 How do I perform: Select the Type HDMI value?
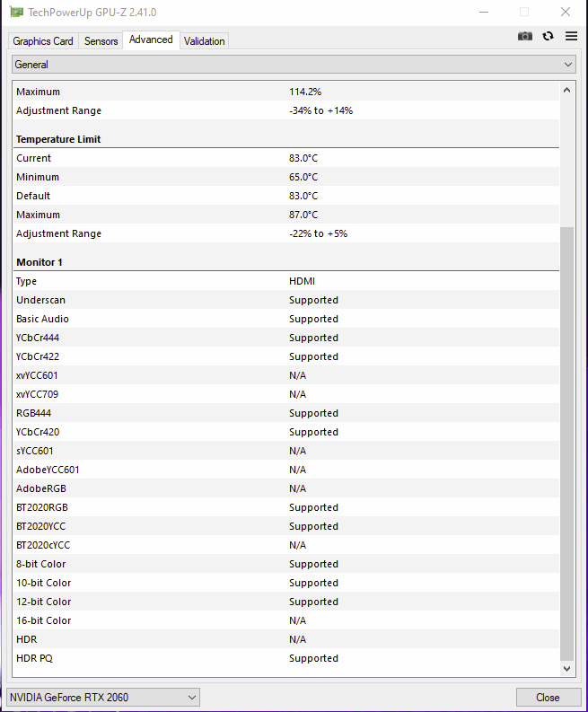click(x=302, y=281)
